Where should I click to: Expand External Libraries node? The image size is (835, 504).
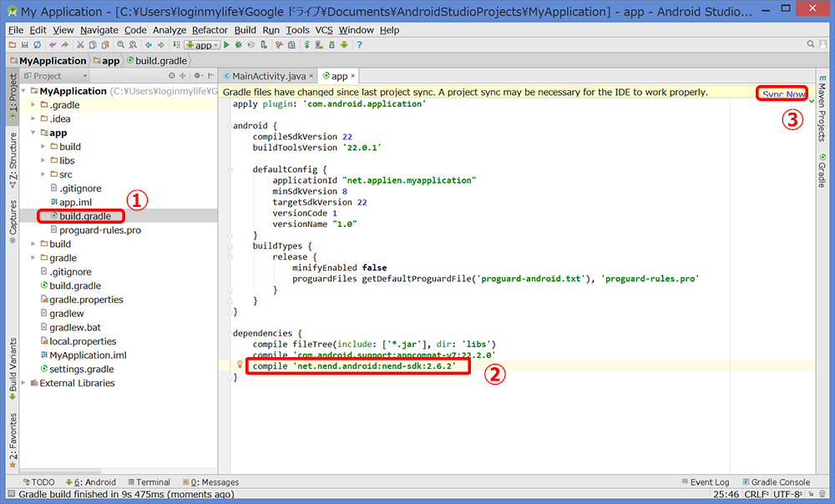point(23,383)
